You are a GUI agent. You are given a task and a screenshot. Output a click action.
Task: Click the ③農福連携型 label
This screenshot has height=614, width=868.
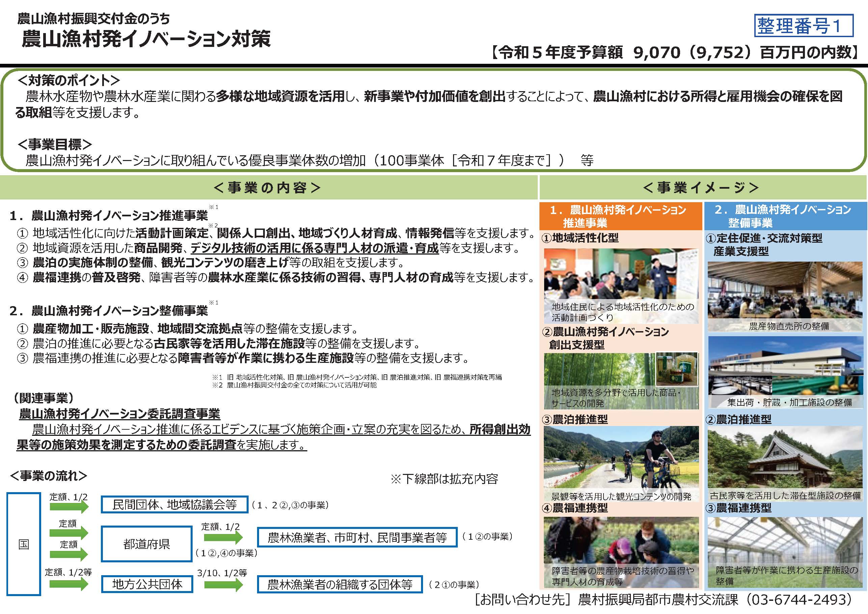(739, 508)
